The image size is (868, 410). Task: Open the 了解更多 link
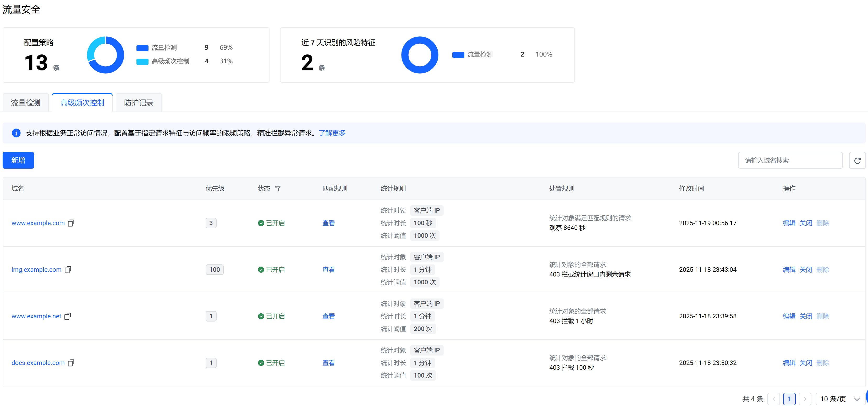[332, 133]
